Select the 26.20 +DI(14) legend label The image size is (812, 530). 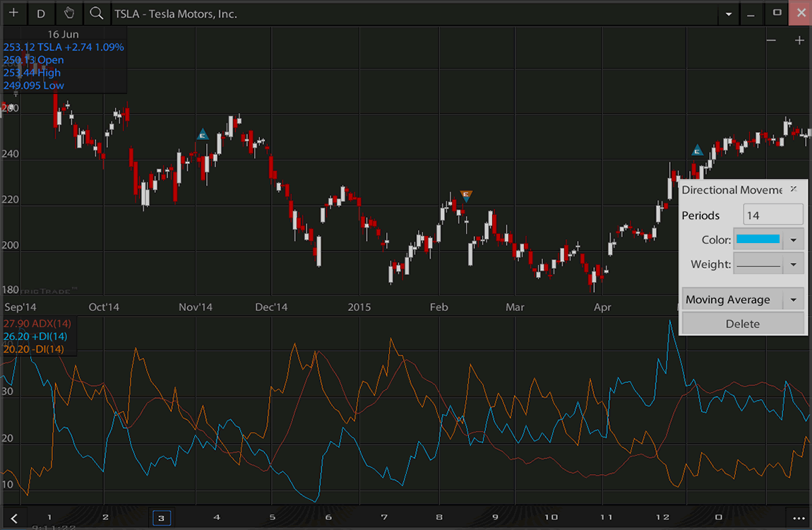(x=35, y=336)
